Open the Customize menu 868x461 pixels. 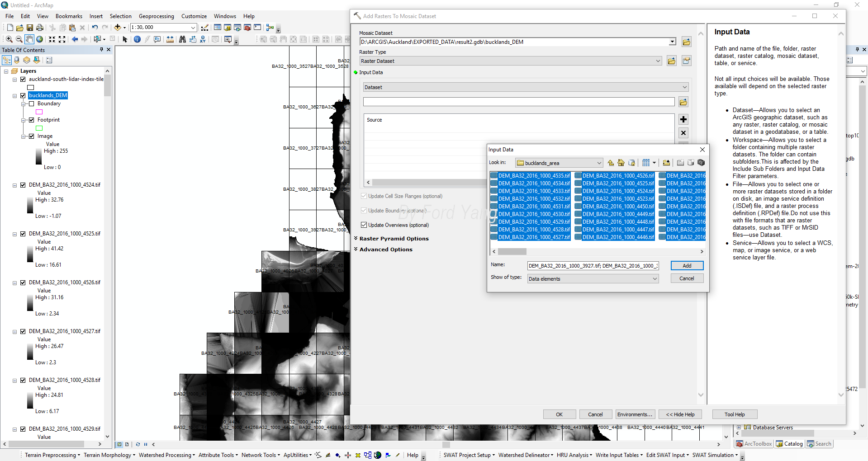click(x=194, y=16)
